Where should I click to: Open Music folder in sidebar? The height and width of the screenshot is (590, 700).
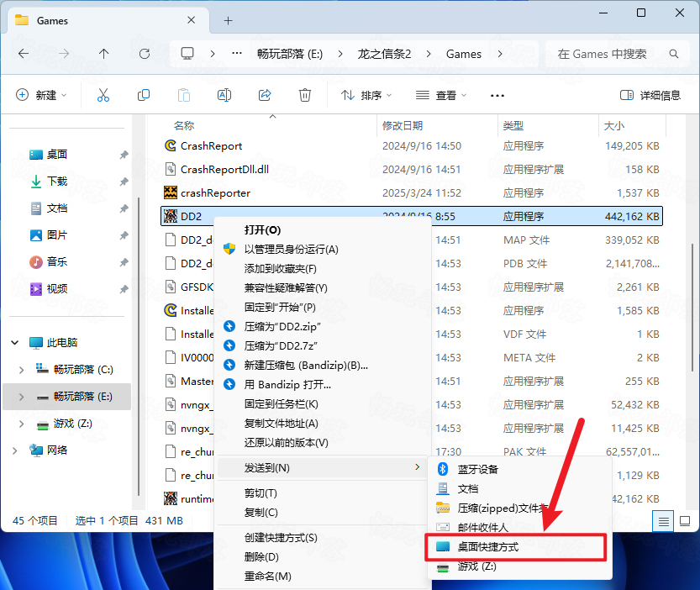pos(56,261)
